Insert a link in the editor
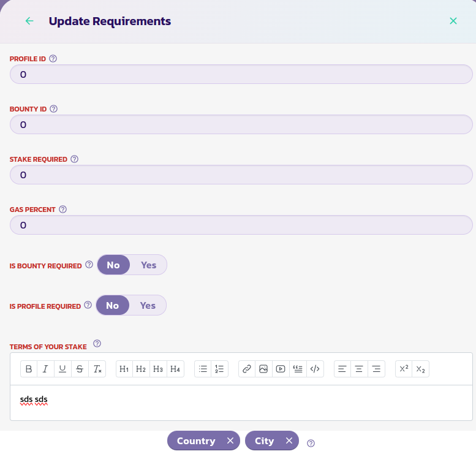The image size is (476, 454). pyautogui.click(x=247, y=369)
